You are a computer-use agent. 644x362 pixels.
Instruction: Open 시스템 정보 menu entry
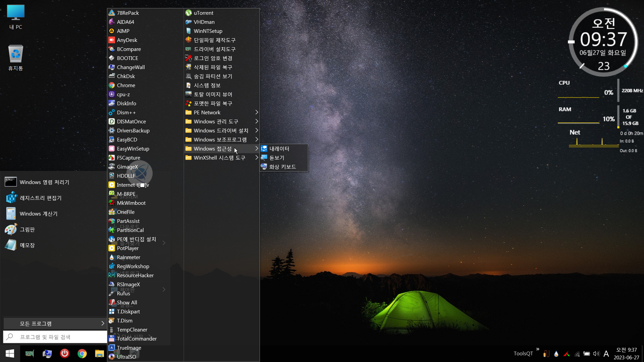click(222, 85)
